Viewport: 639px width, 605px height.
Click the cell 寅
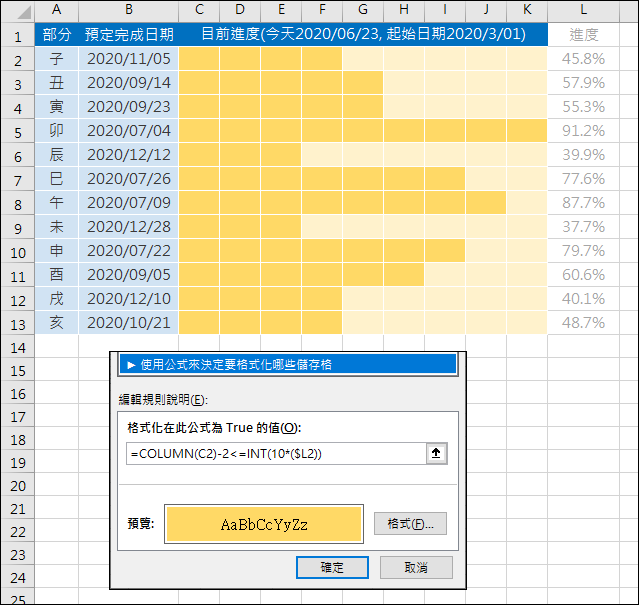(57, 107)
